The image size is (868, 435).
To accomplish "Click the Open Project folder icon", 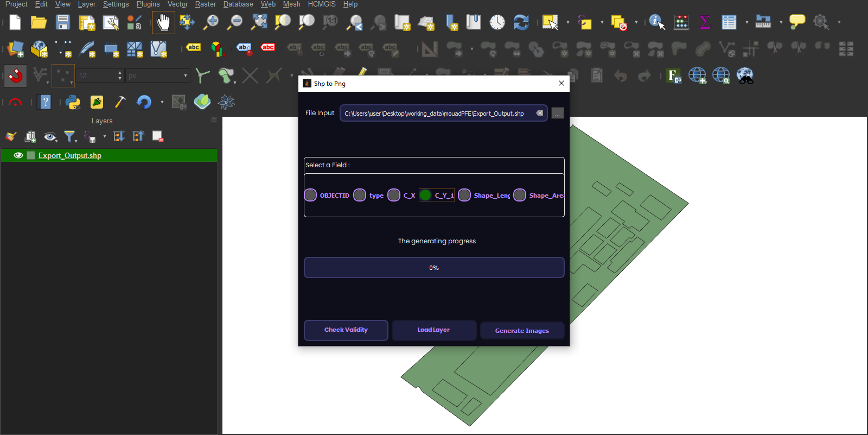I will tap(39, 22).
